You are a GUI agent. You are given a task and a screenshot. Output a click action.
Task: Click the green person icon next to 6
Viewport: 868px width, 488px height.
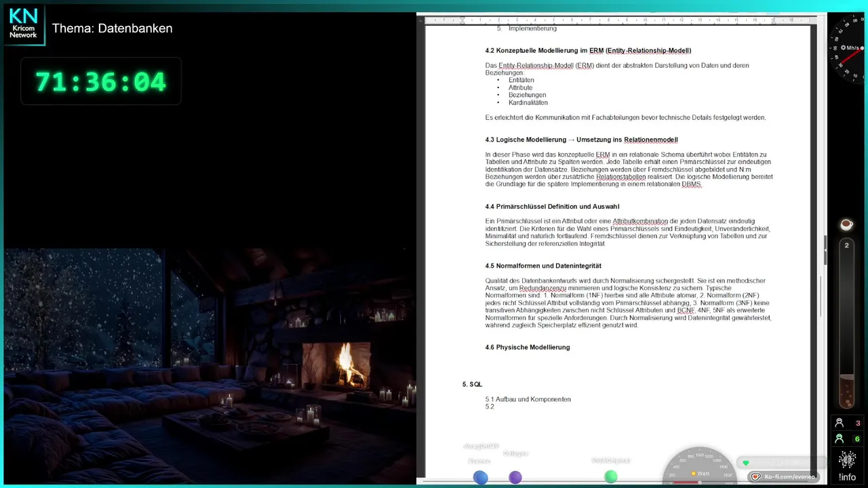coord(839,439)
